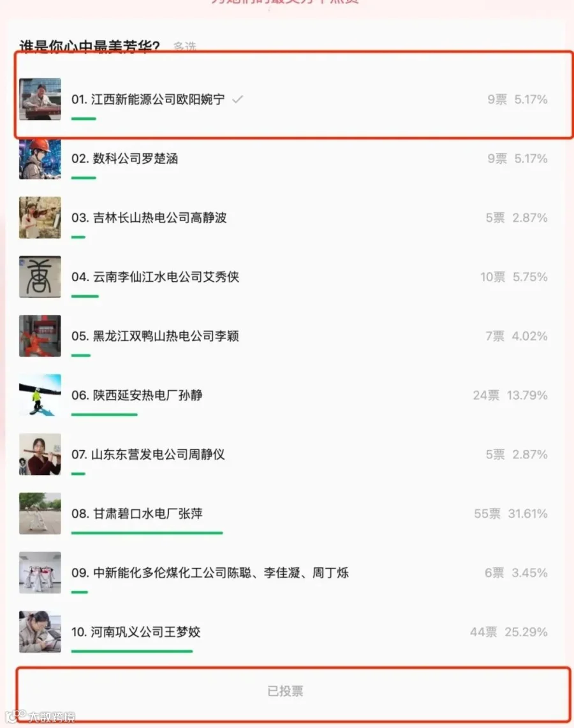The image size is (574, 728).
Task: Click the green progress bar under 陕西延安热电厂孙静
Action: click(105, 414)
